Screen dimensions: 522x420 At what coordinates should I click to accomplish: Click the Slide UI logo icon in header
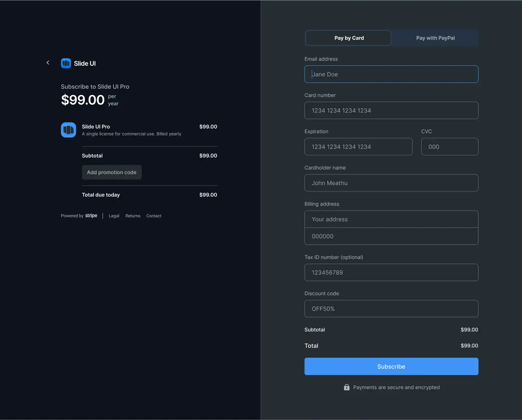66,63
